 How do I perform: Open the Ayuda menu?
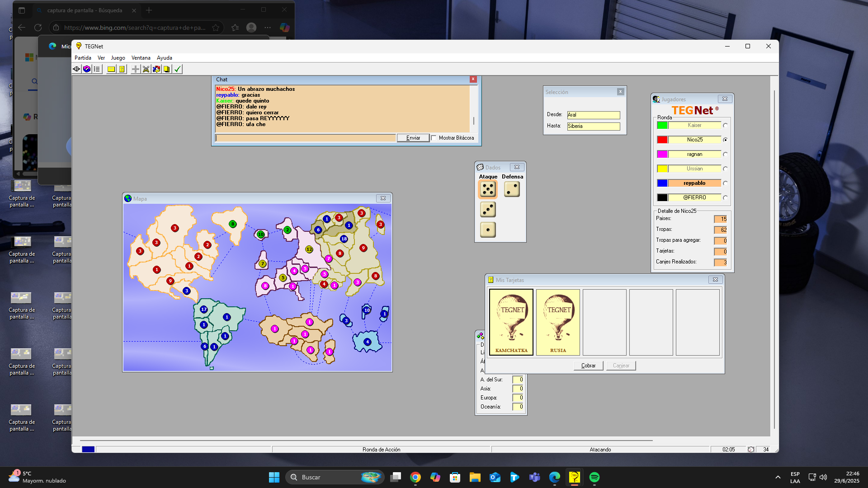[x=165, y=58]
